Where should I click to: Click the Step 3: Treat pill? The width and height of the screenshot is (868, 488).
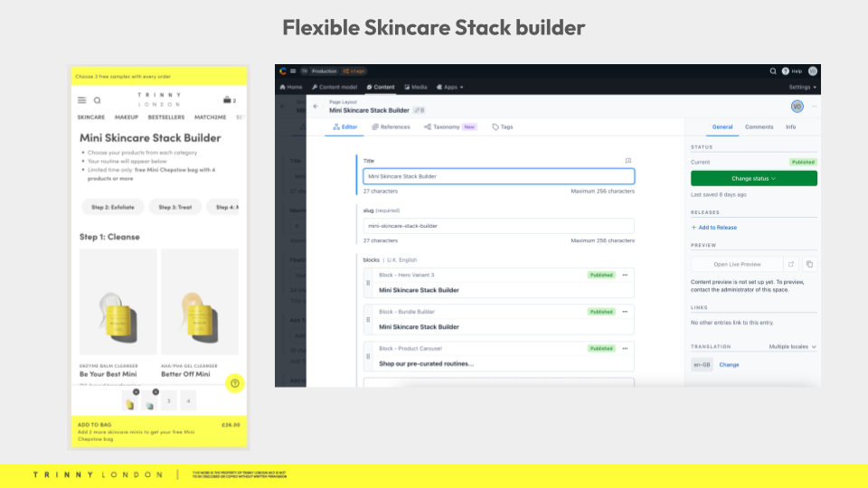175,207
